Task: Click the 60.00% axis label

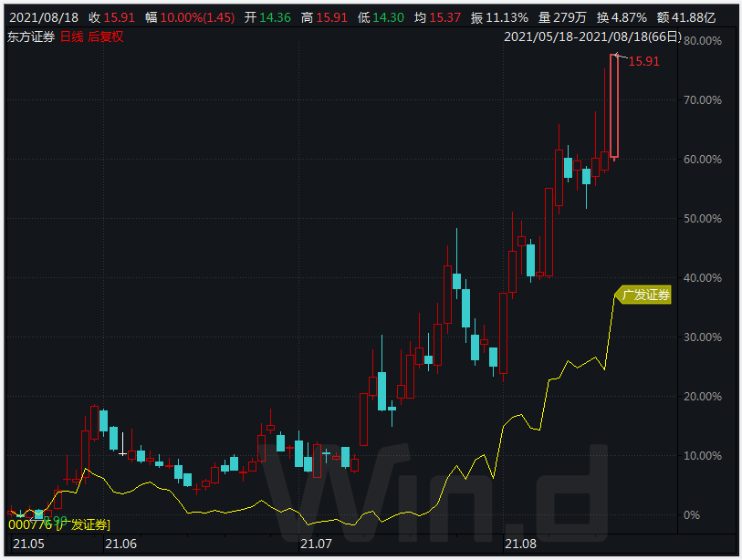Action: click(x=703, y=160)
